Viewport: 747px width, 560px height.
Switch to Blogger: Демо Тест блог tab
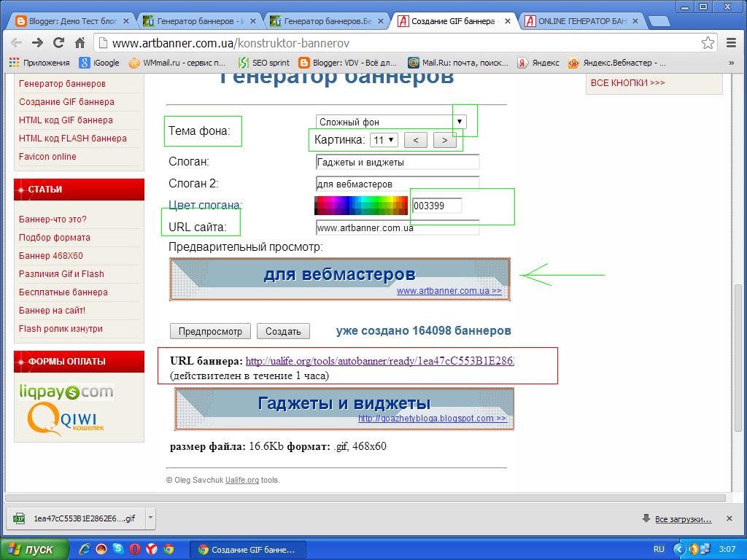click(72, 21)
